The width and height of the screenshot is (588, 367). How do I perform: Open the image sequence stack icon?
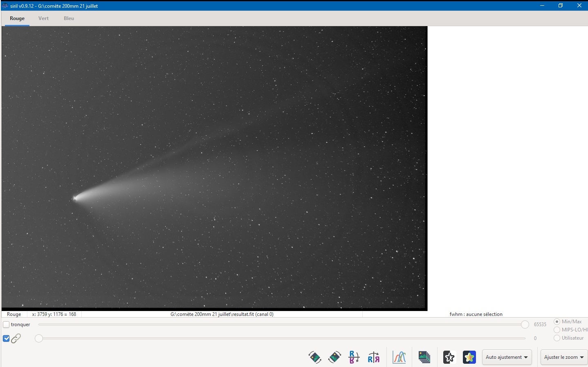(x=424, y=357)
